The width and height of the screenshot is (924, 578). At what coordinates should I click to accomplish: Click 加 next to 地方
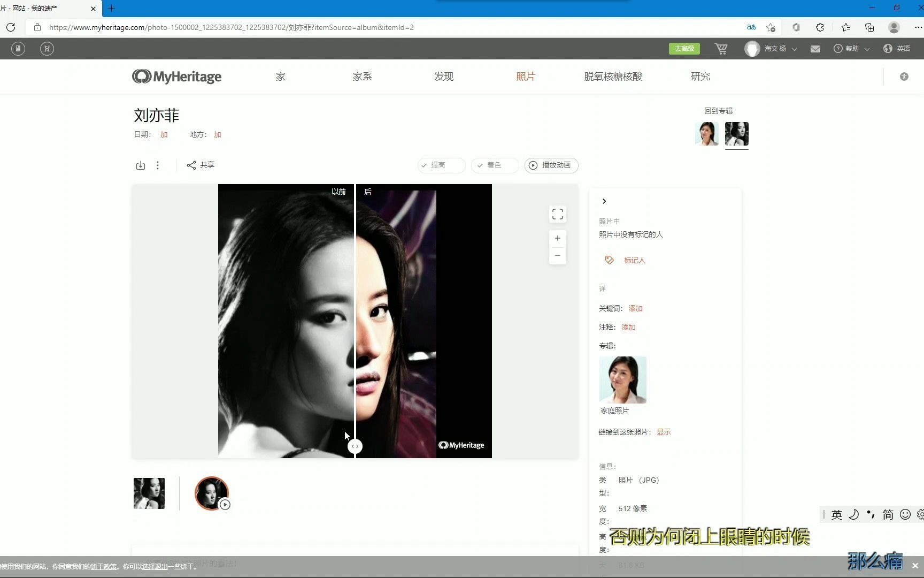click(218, 135)
